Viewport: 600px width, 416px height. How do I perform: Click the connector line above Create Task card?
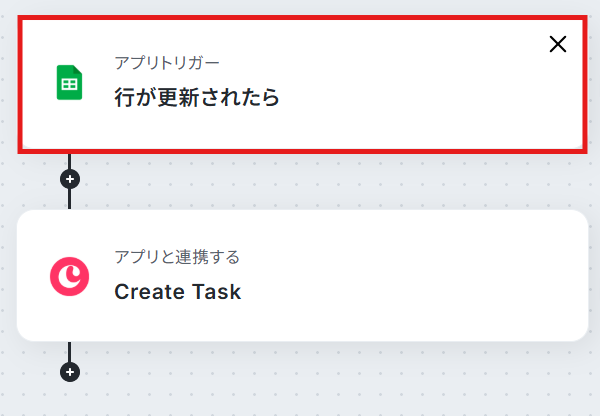point(69,200)
